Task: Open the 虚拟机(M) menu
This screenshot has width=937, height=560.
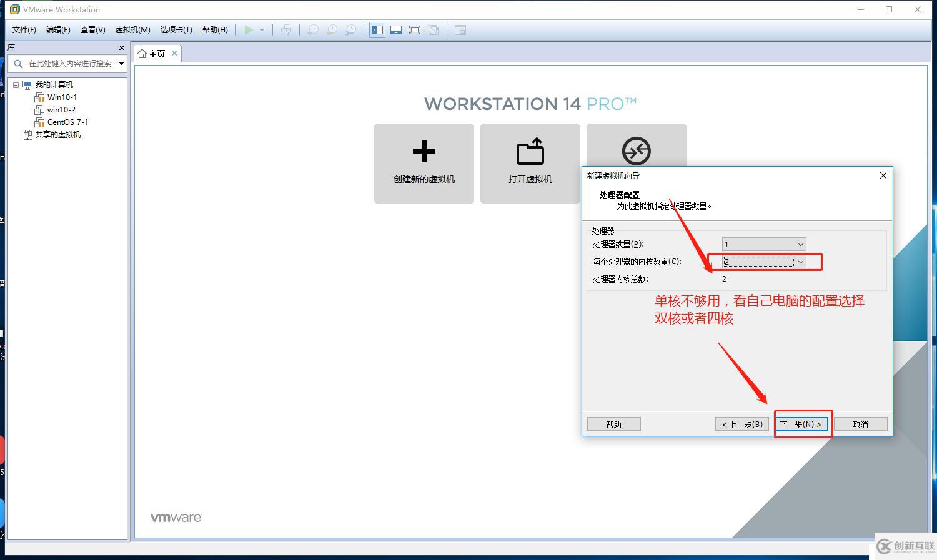Action: tap(132, 30)
